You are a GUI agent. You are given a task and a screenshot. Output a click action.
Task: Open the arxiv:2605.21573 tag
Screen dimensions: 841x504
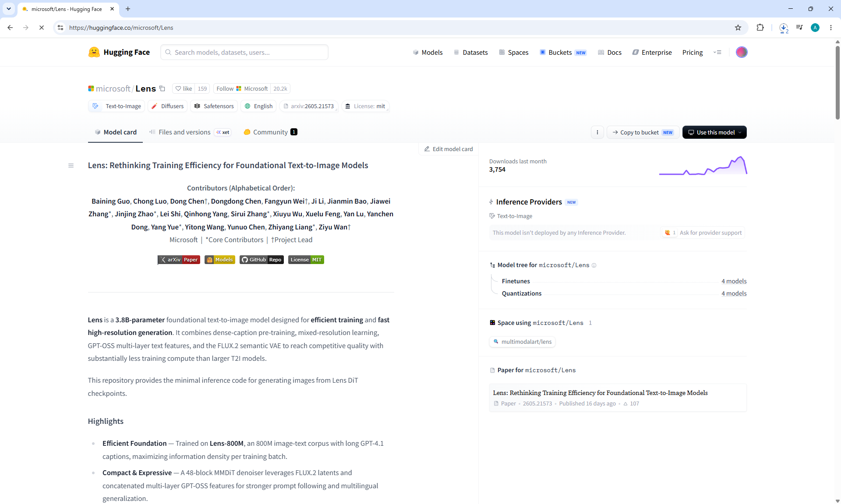coord(308,106)
